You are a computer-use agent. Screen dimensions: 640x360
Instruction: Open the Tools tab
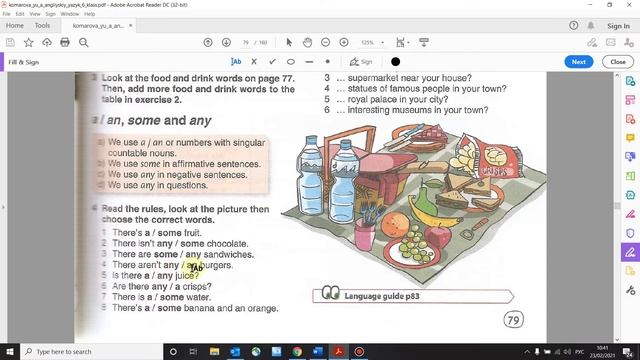click(x=42, y=25)
